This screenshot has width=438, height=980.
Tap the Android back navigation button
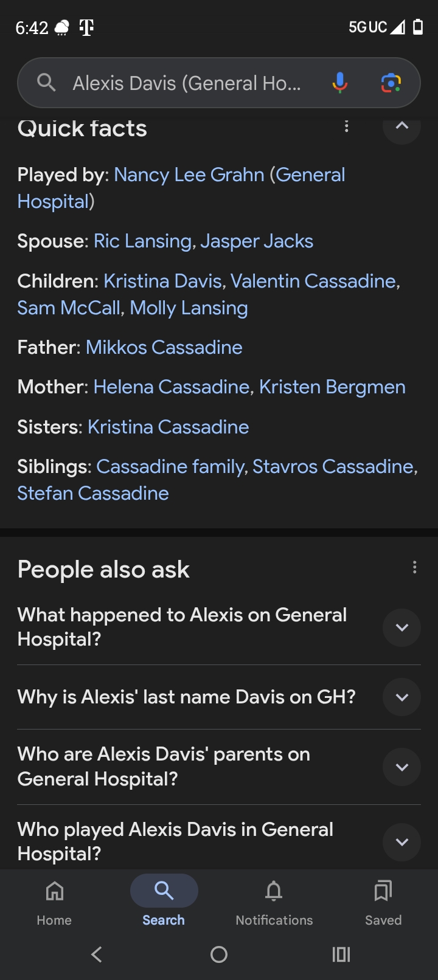tap(96, 954)
